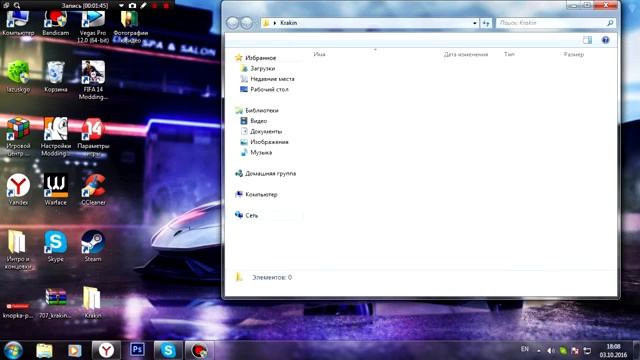Open the Изображения library
640x360 pixels.
[264, 142]
